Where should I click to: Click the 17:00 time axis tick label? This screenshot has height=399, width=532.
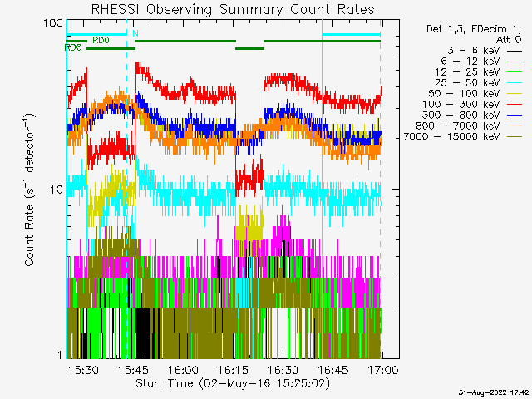point(383,370)
